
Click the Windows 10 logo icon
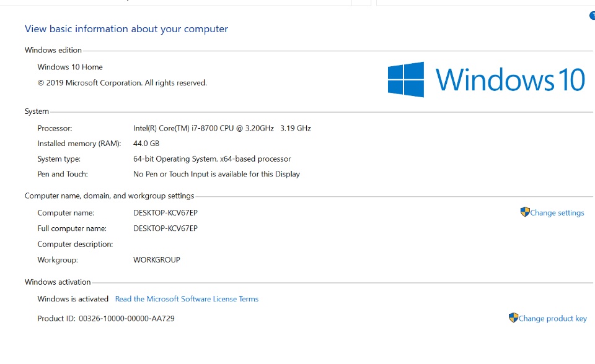[405, 79]
